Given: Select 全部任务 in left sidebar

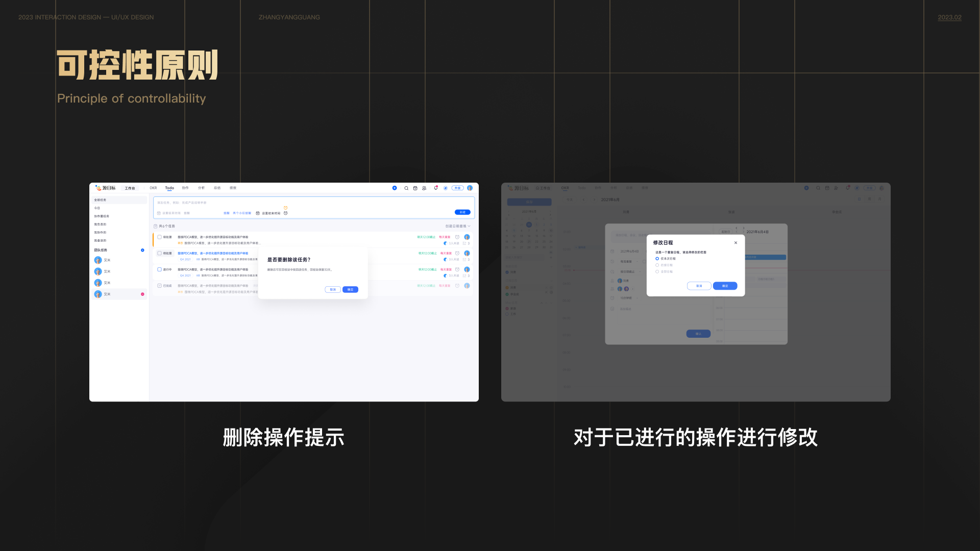Looking at the screenshot, I should pyautogui.click(x=101, y=200).
